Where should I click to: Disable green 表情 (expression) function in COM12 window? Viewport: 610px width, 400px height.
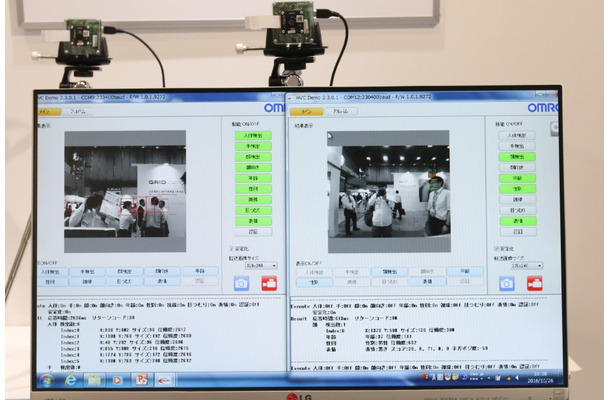tap(518, 221)
